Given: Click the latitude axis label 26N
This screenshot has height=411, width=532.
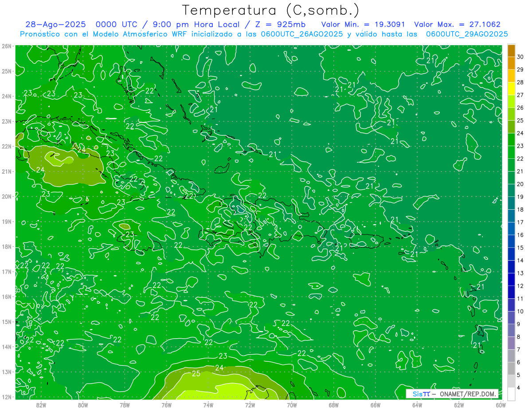Looking at the screenshot, I should 7,46.
